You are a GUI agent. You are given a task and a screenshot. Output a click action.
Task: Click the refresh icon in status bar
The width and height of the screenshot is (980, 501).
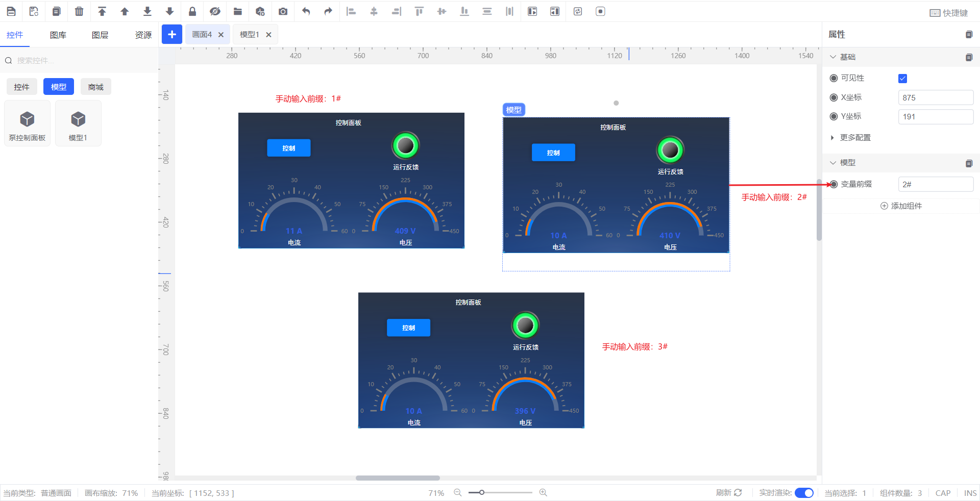click(x=738, y=492)
